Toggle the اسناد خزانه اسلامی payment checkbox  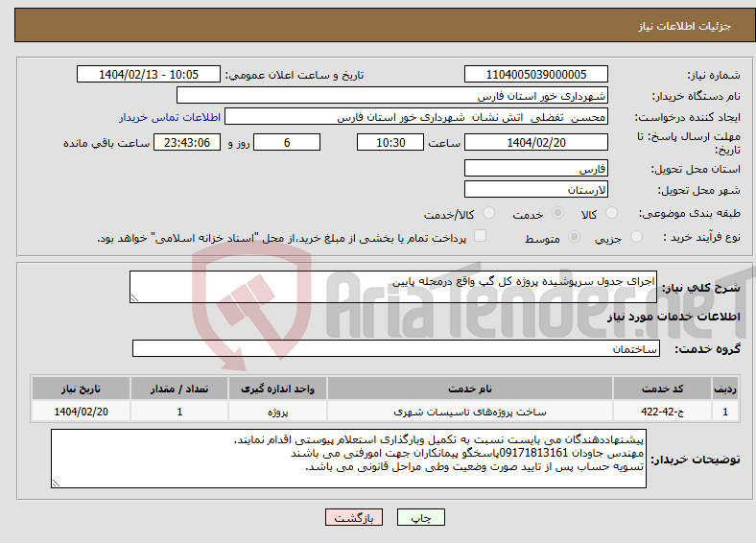[481, 236]
